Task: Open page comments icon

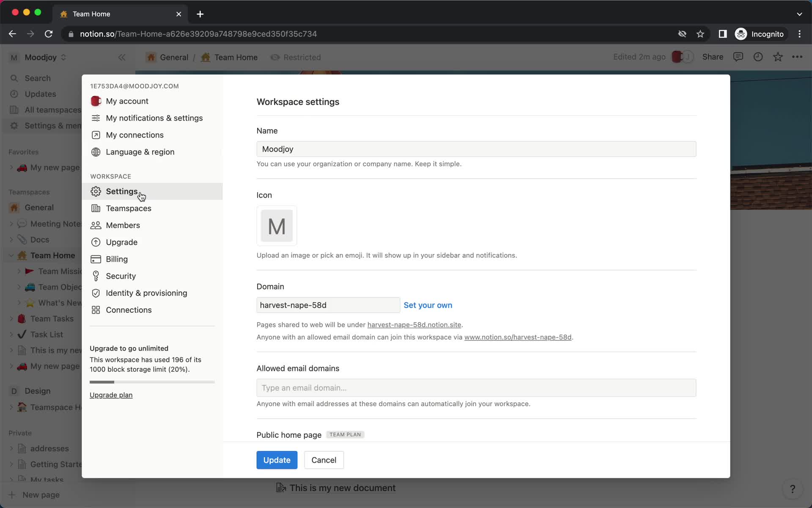Action: click(x=738, y=57)
